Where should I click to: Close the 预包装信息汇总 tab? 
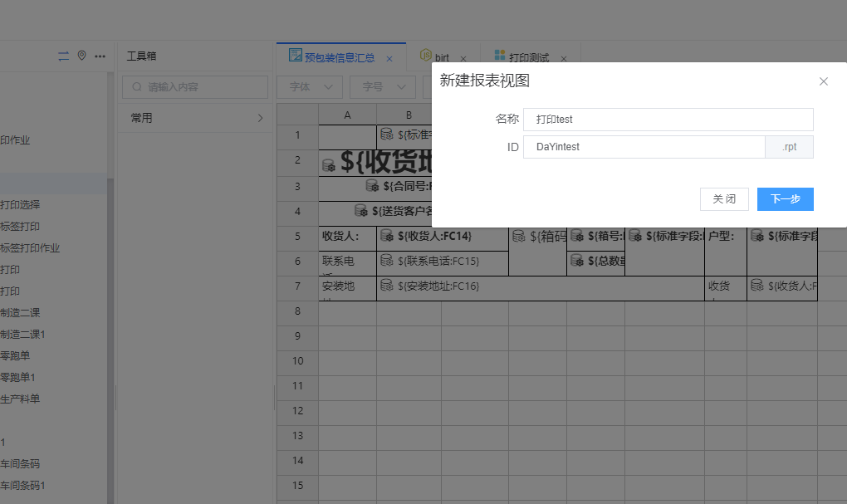point(389,59)
